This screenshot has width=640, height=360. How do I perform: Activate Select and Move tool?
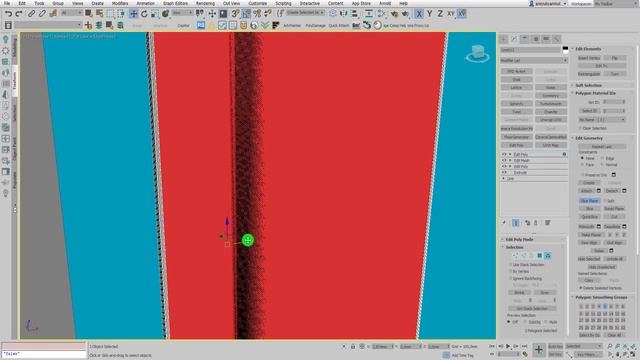tap(133, 14)
